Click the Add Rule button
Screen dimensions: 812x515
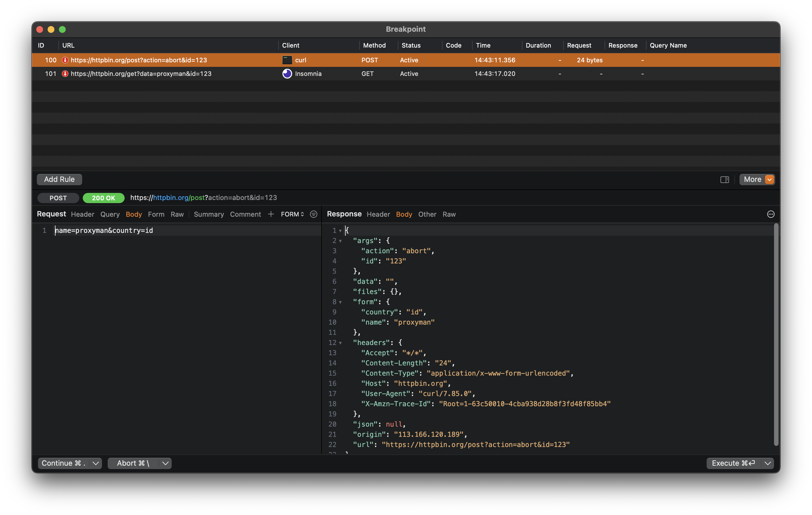[x=59, y=179]
